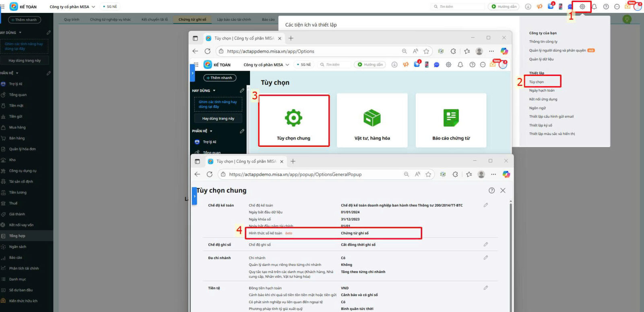
Task: Click Thông tin công ty link
Action: 543,42
